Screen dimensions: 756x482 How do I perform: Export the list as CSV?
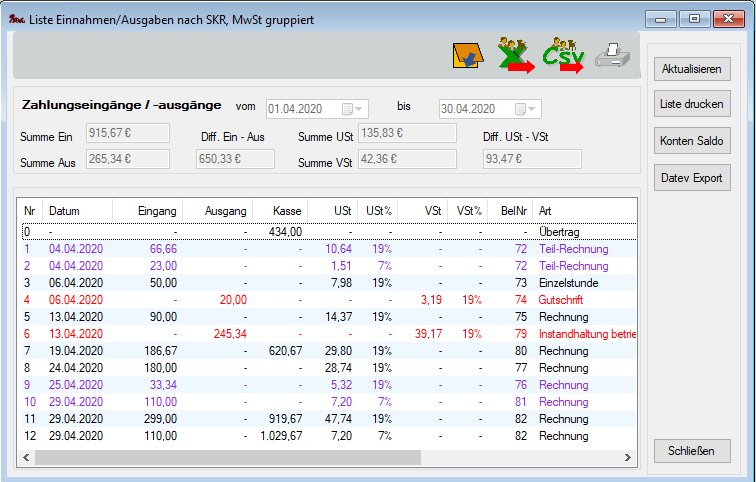[563, 56]
